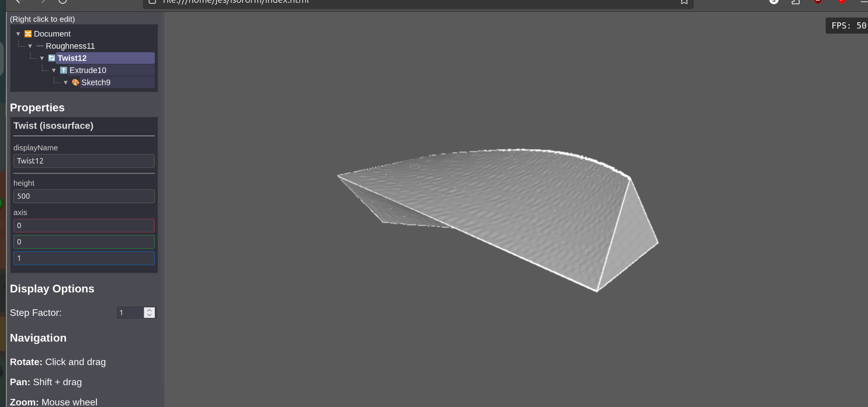Click the Document node's orange shuffle icon
The width and height of the screenshot is (868, 407).
pos(28,34)
